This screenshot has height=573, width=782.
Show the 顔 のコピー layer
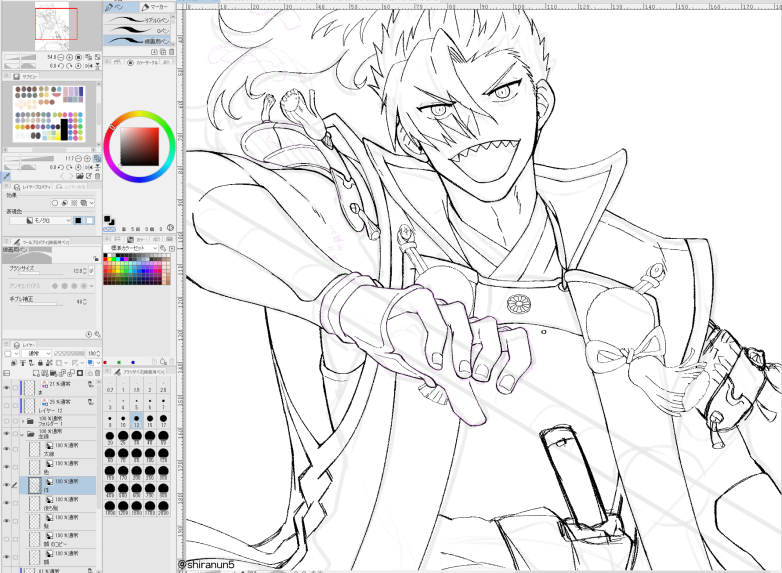(x=6, y=539)
